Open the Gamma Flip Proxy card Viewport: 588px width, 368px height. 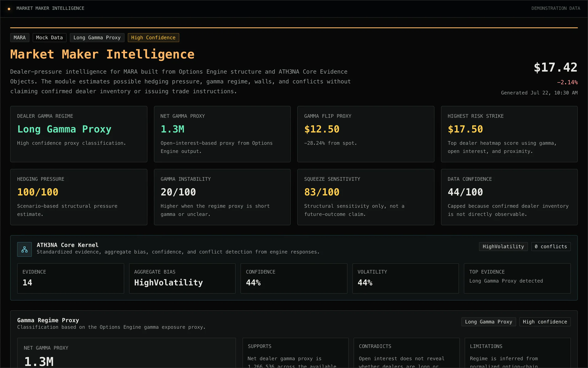click(366, 134)
